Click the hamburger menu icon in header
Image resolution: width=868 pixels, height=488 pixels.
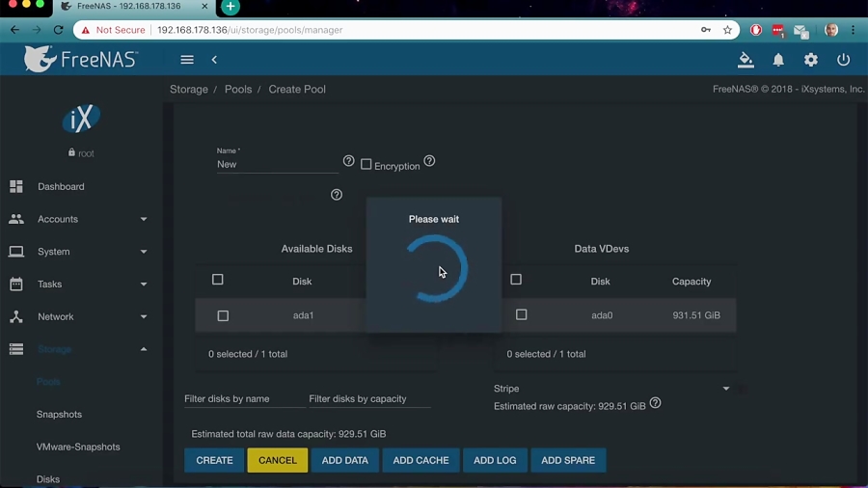(x=187, y=60)
